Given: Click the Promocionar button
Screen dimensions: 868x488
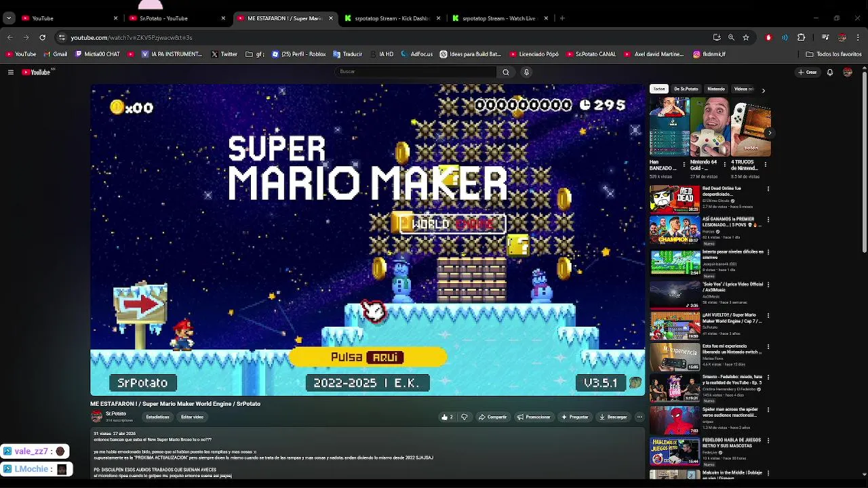Looking at the screenshot, I should click(534, 417).
